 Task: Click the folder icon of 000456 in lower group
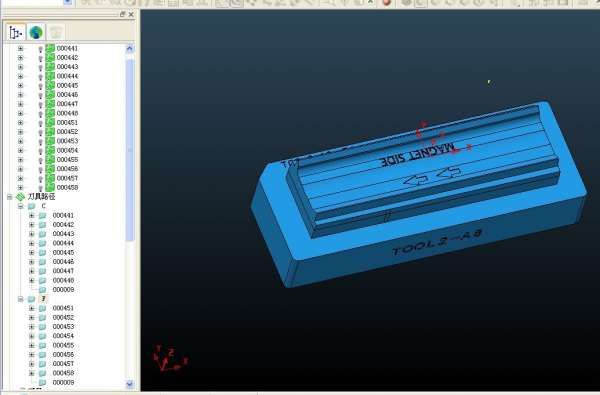tap(42, 355)
